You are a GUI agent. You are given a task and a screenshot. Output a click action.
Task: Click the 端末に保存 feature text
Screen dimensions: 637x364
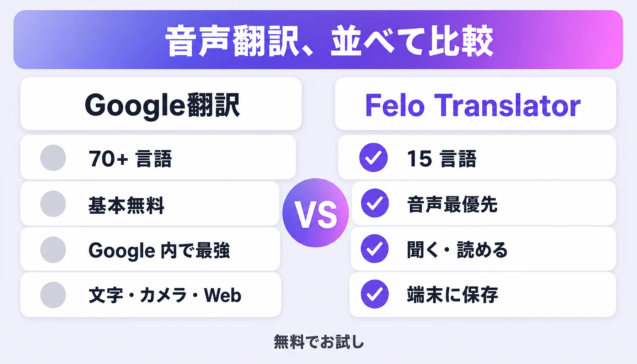[453, 295]
